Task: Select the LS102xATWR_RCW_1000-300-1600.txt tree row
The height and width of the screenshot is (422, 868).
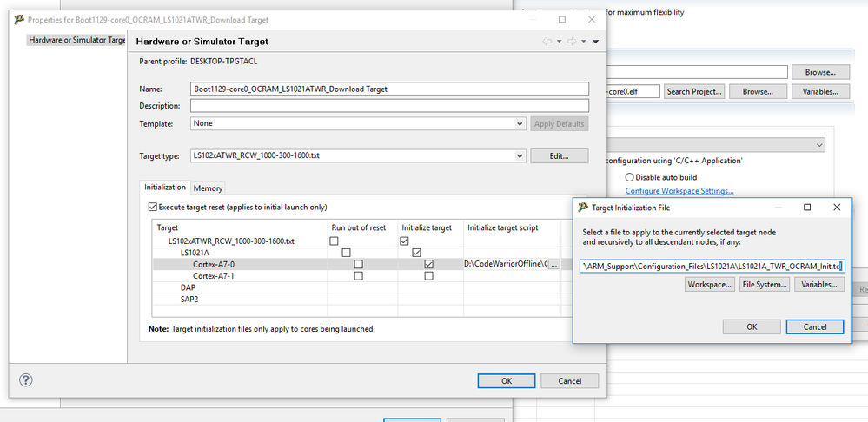Action: click(231, 241)
